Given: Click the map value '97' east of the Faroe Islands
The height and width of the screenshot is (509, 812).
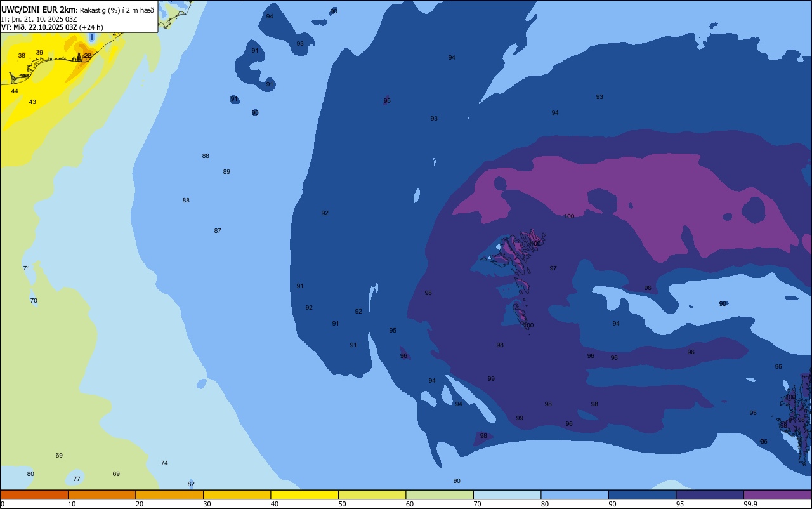Looking at the screenshot, I should (553, 268).
